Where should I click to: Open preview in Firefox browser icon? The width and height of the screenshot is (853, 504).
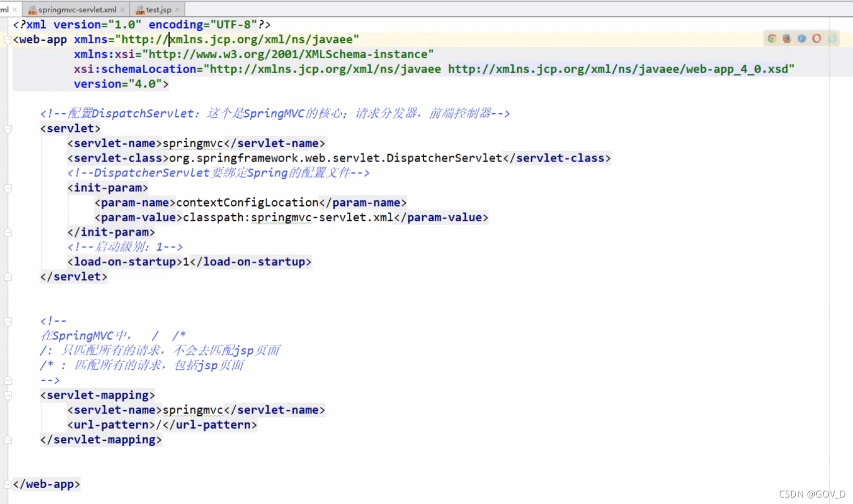tap(787, 39)
